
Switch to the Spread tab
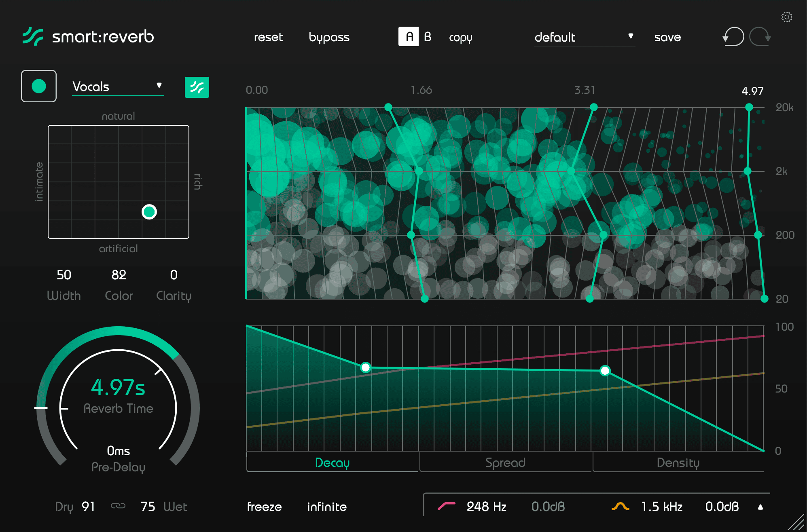506,462
